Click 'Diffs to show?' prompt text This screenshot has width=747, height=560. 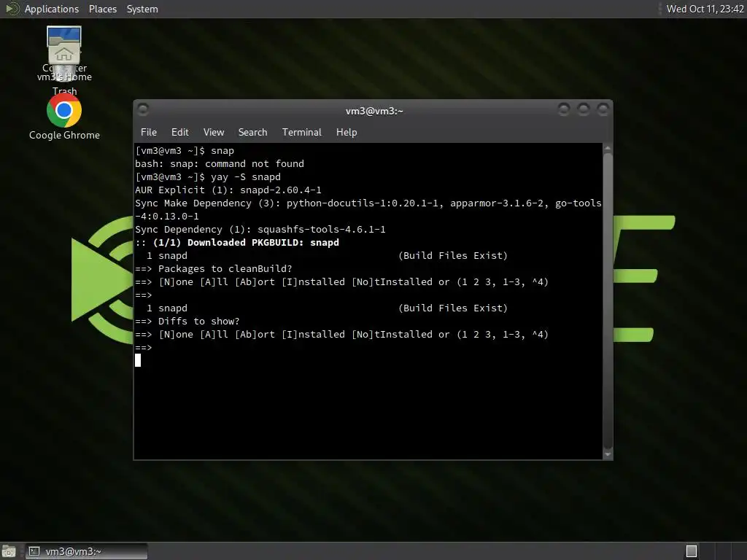[x=198, y=322]
